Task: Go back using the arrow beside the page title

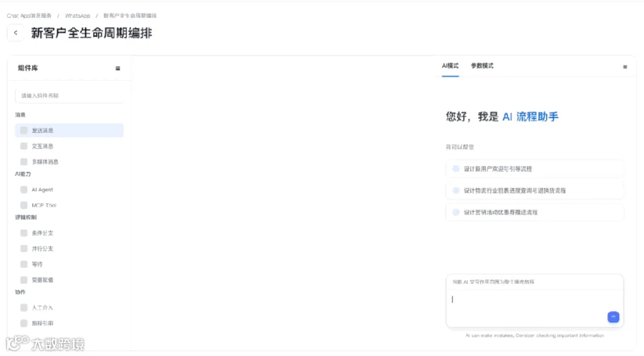Action: [x=16, y=33]
